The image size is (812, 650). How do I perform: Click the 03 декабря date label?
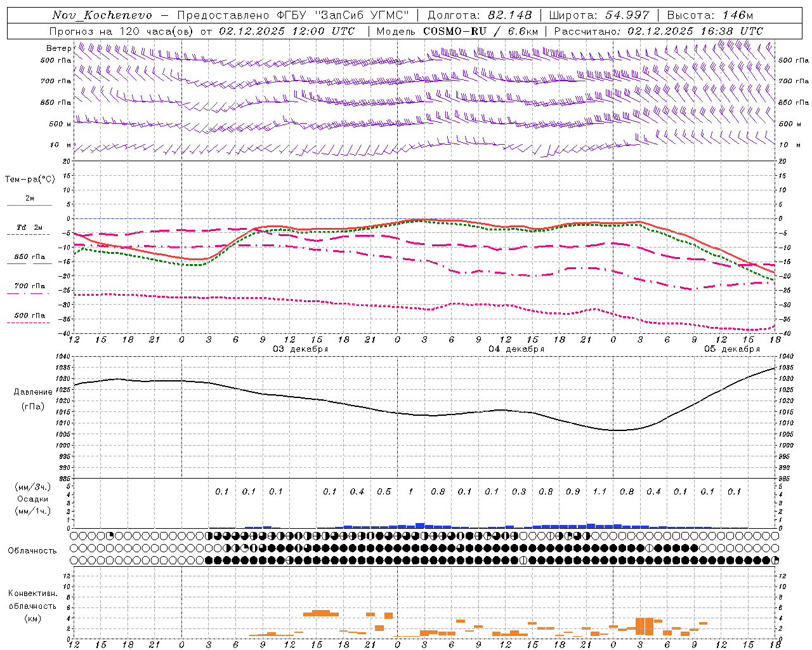point(301,349)
